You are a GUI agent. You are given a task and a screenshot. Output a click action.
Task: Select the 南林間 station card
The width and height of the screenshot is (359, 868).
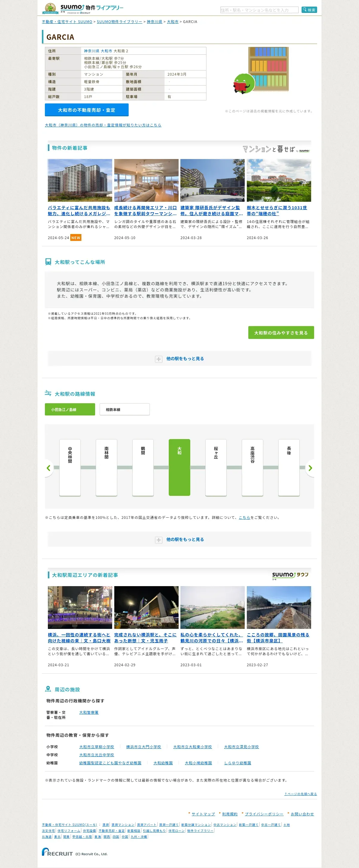pyautogui.click(x=106, y=468)
